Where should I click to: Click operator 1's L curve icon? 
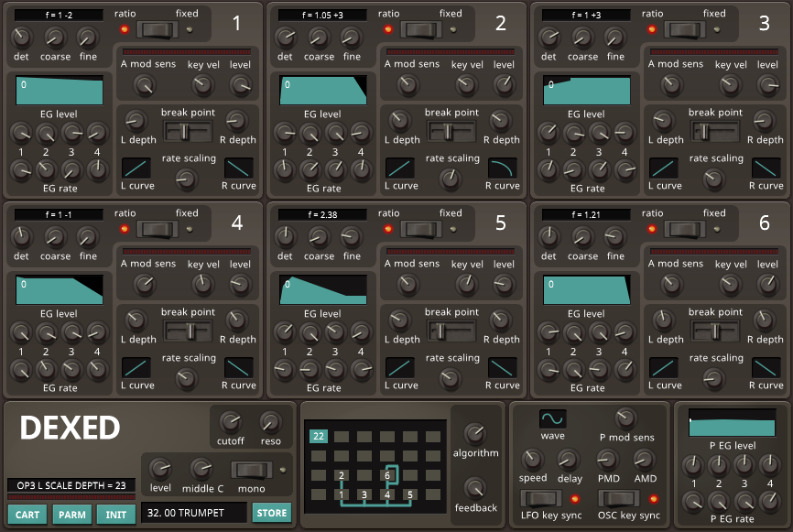tap(136, 168)
